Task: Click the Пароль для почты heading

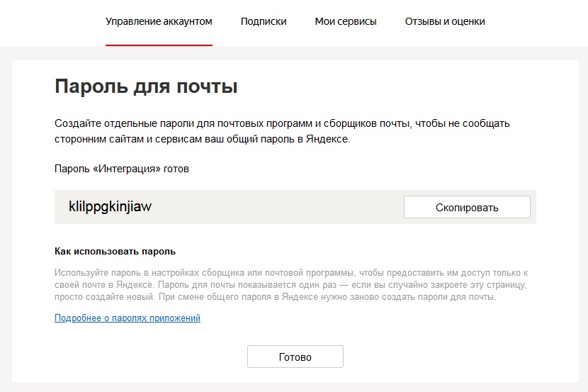Action: point(146,86)
